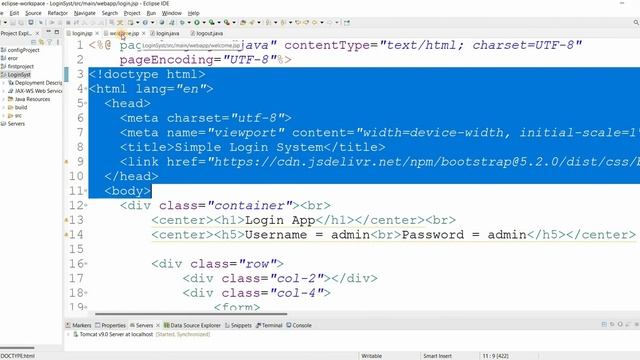Select the firstproject project
Image resolution: width=640 pixels, height=360 pixels.
coord(20,66)
